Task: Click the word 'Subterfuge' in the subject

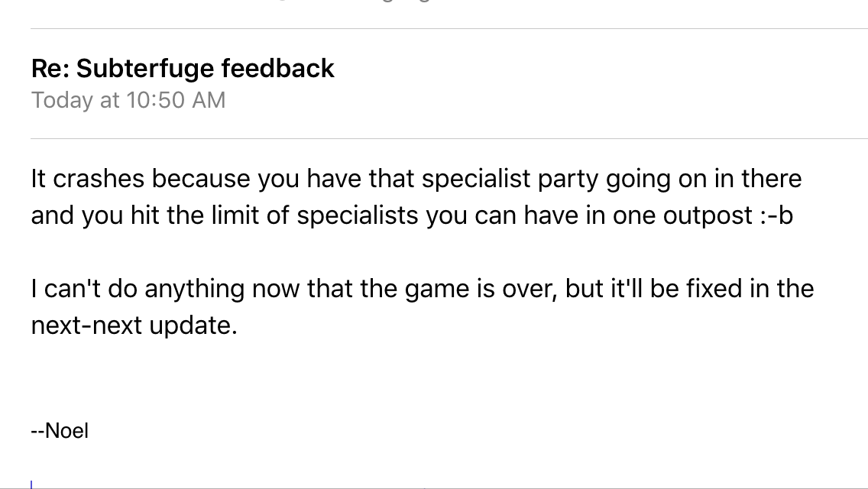Action: coord(145,70)
